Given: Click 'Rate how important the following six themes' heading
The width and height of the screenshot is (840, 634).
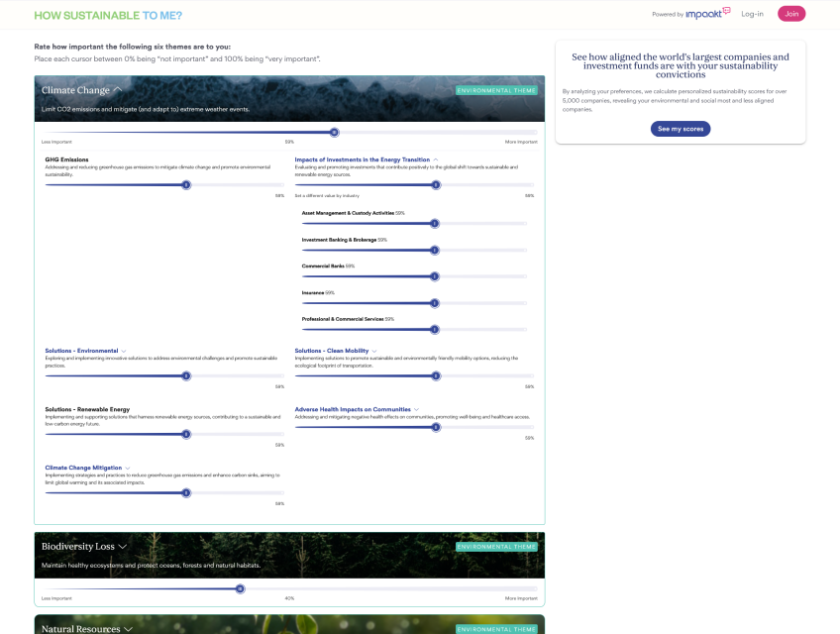Looking at the screenshot, I should pyautogui.click(x=133, y=47).
